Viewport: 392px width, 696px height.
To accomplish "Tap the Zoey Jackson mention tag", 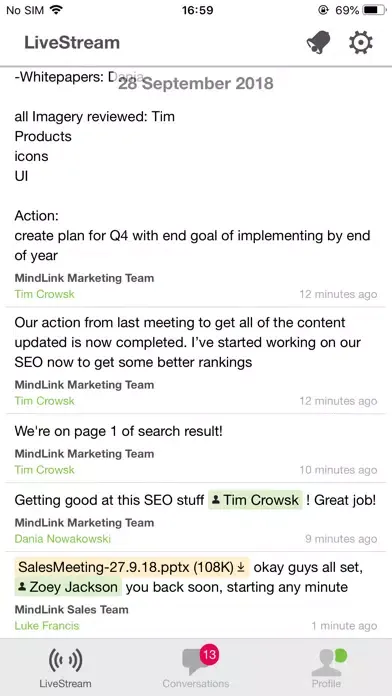I will coord(68,587).
